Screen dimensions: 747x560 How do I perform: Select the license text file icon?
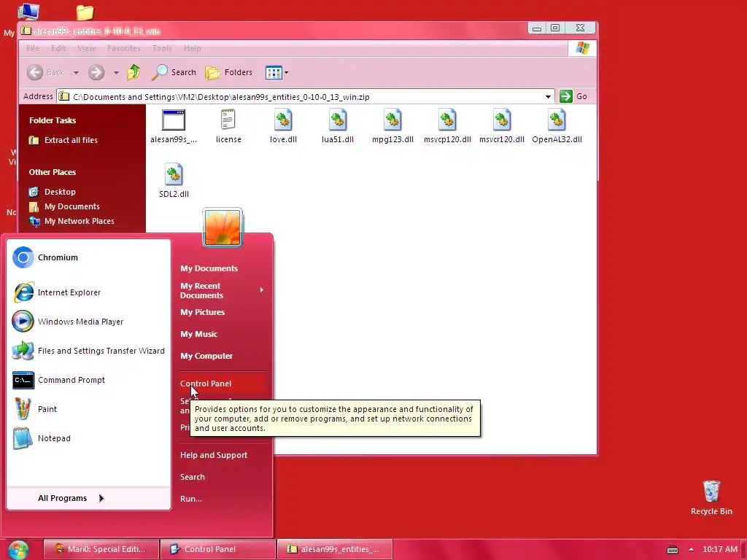[x=228, y=120]
